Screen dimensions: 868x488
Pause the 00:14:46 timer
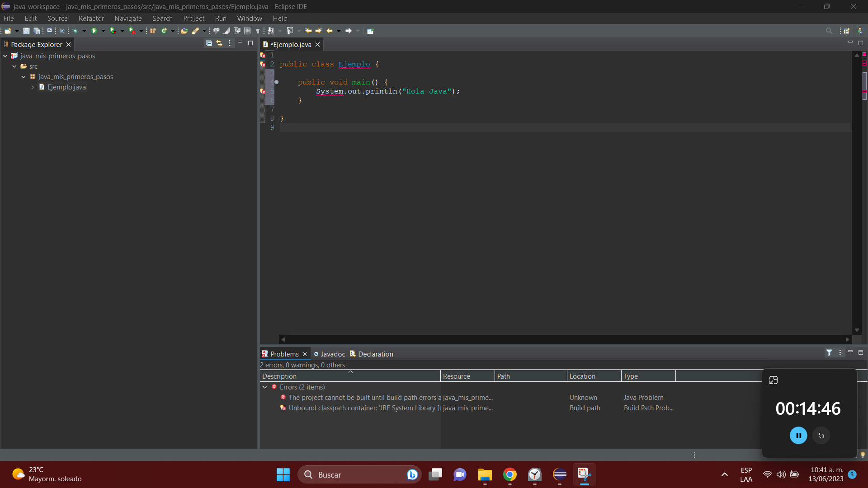click(x=798, y=436)
